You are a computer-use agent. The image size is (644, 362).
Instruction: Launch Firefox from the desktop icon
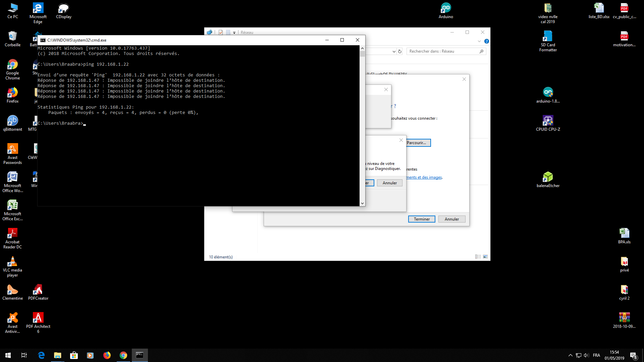(13, 96)
